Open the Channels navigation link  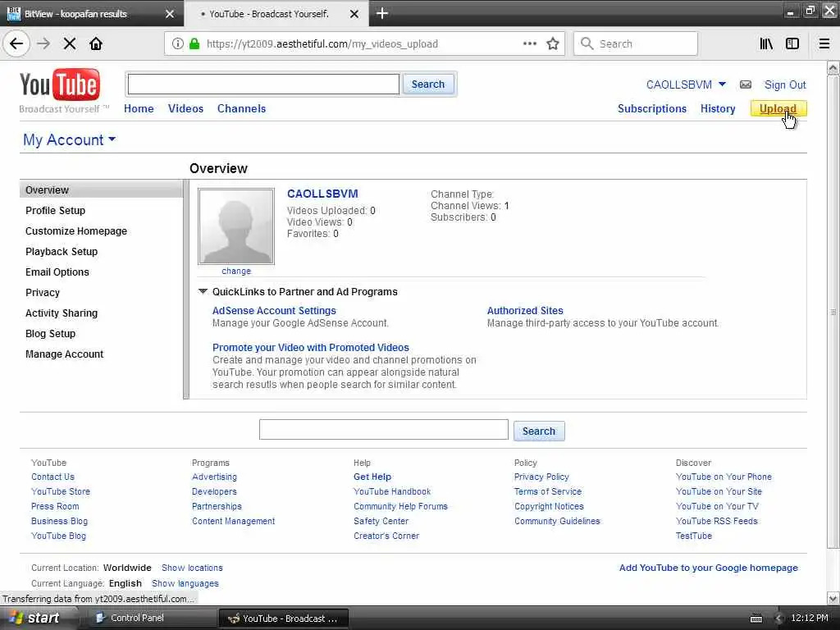click(241, 109)
